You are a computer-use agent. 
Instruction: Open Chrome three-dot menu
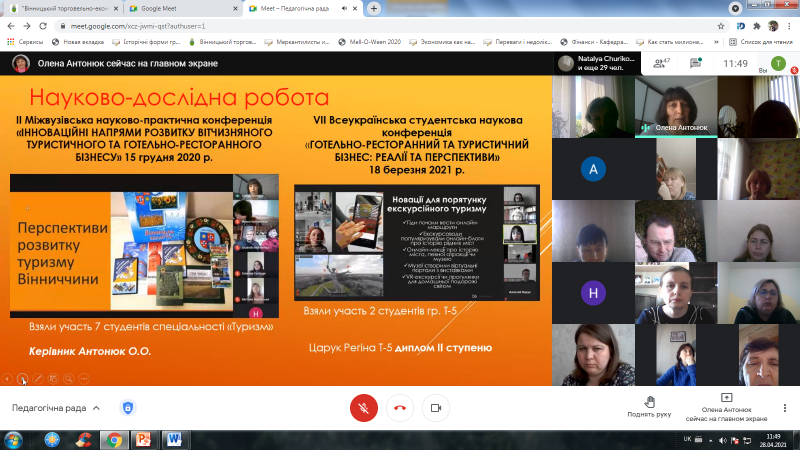(x=790, y=26)
